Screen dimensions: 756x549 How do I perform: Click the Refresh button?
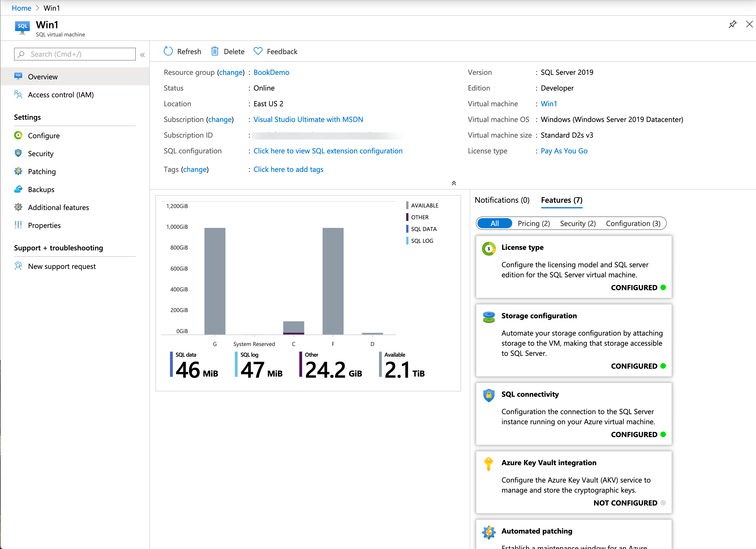182,52
